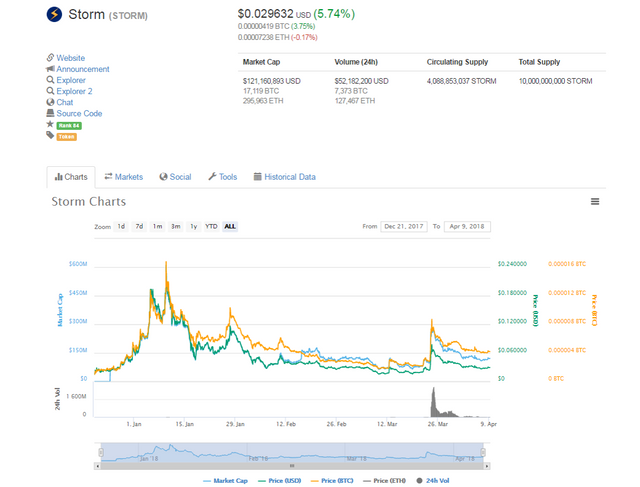
Task: Click the magnifier icon beside Explorer
Action: tap(50, 80)
